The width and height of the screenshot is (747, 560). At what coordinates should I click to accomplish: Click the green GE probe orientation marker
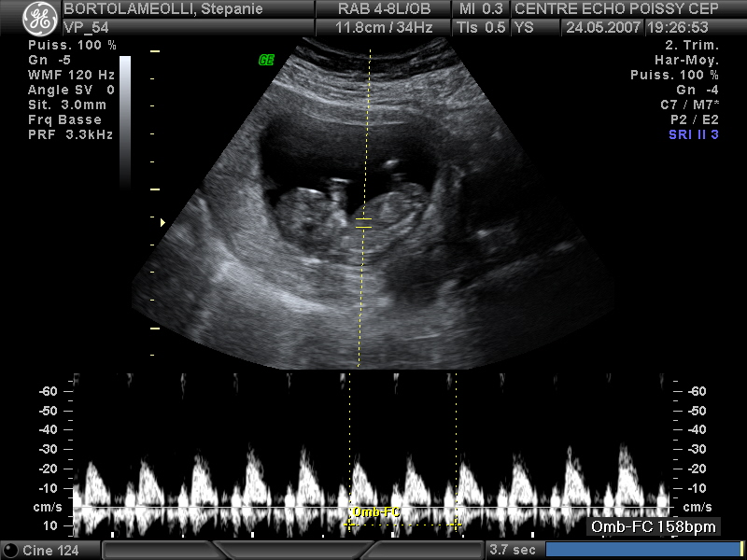click(266, 60)
